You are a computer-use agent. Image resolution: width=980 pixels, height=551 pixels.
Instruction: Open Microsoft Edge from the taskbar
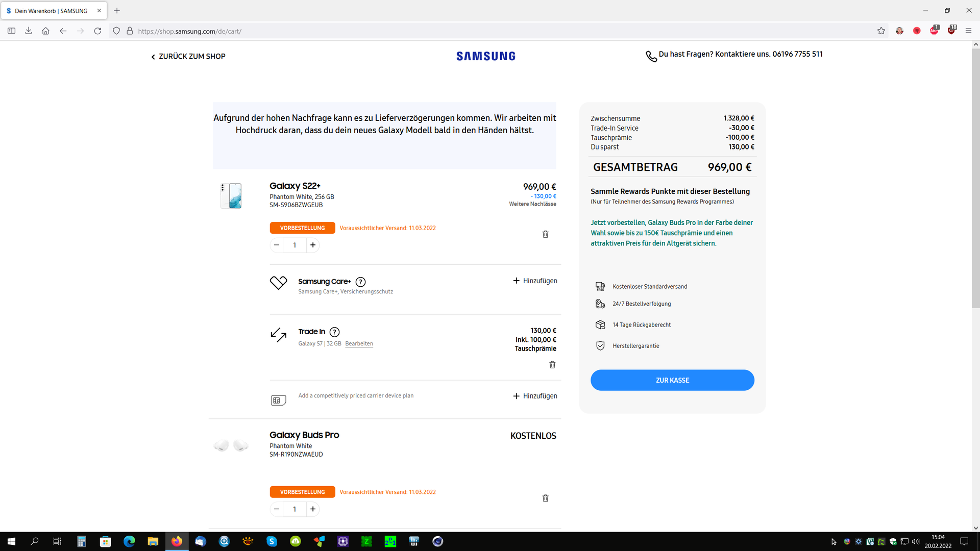[x=129, y=541]
